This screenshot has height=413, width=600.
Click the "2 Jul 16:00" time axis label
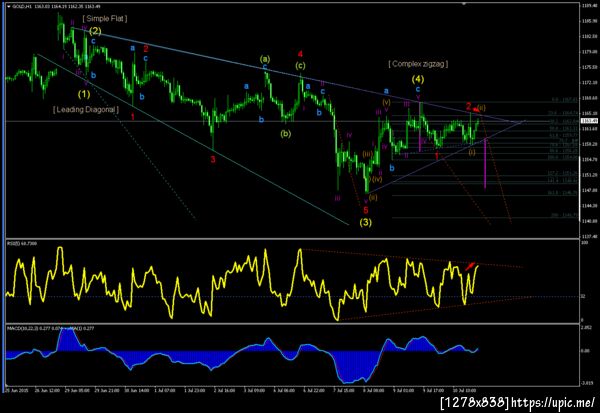[224, 391]
